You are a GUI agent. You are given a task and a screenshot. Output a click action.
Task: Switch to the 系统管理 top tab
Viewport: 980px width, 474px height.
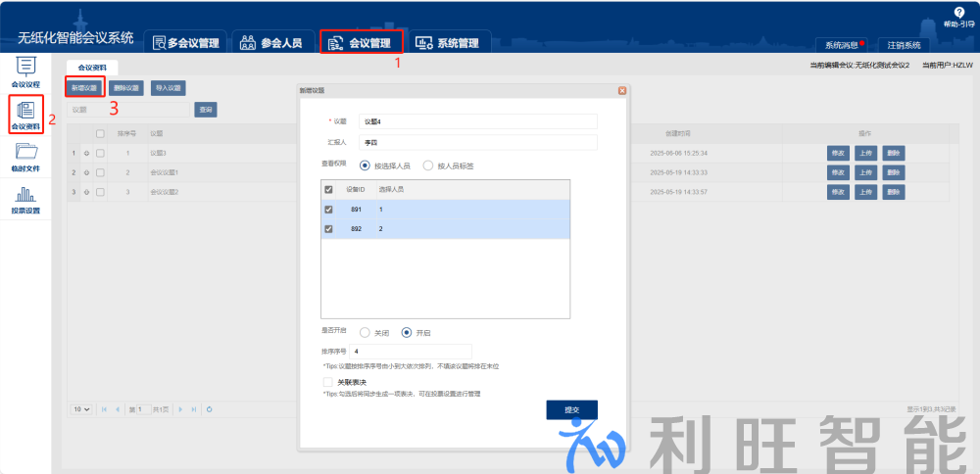[449, 43]
